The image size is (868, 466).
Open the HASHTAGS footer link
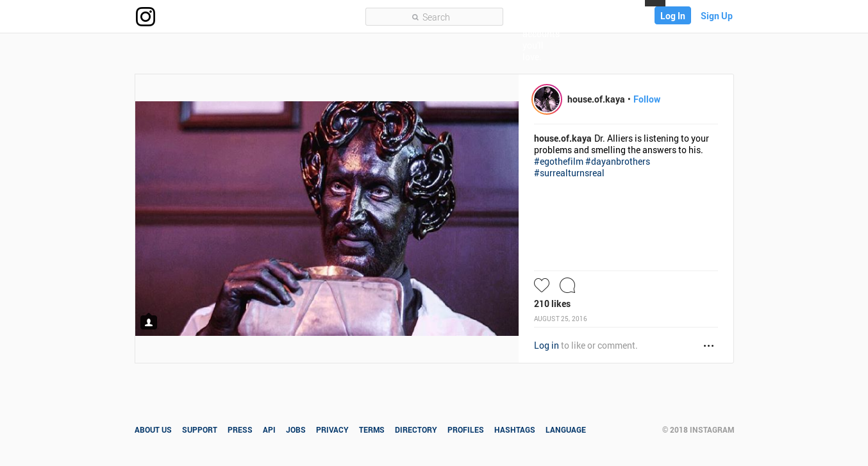(x=514, y=430)
